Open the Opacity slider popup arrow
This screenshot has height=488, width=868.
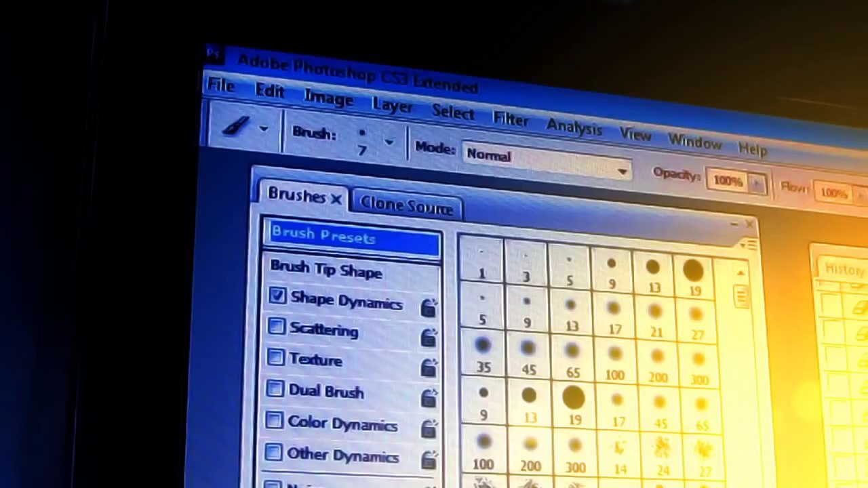757,184
